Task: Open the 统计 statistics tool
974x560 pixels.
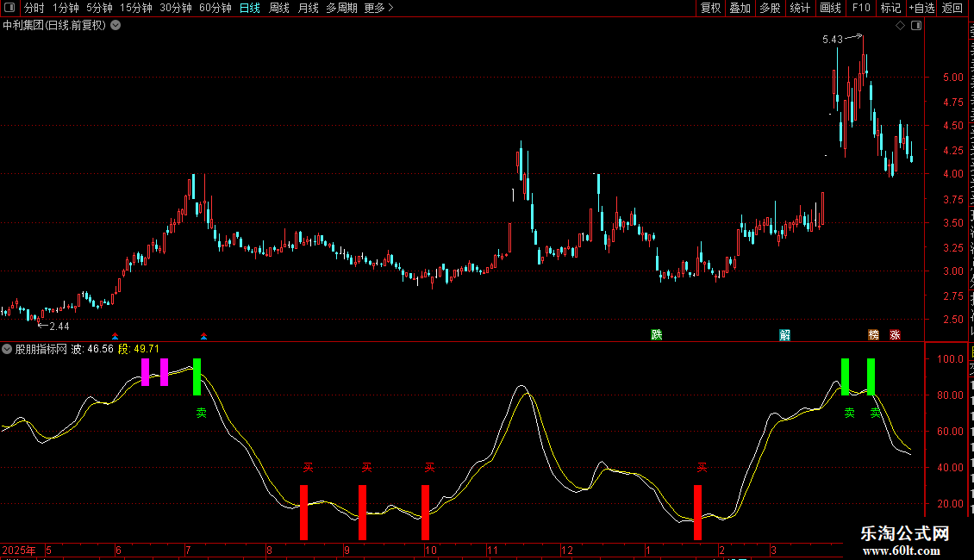Action: [799, 8]
